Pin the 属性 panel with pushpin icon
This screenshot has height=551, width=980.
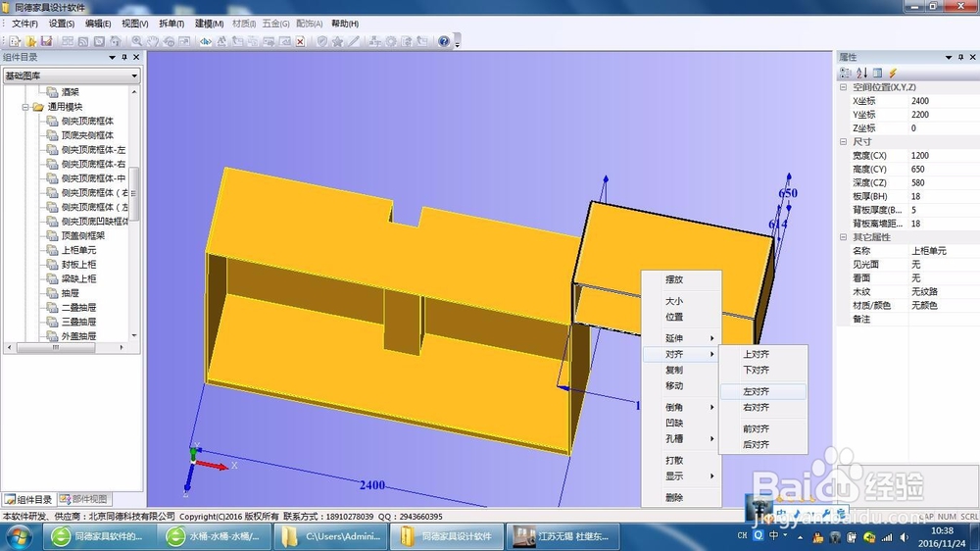click(x=960, y=57)
